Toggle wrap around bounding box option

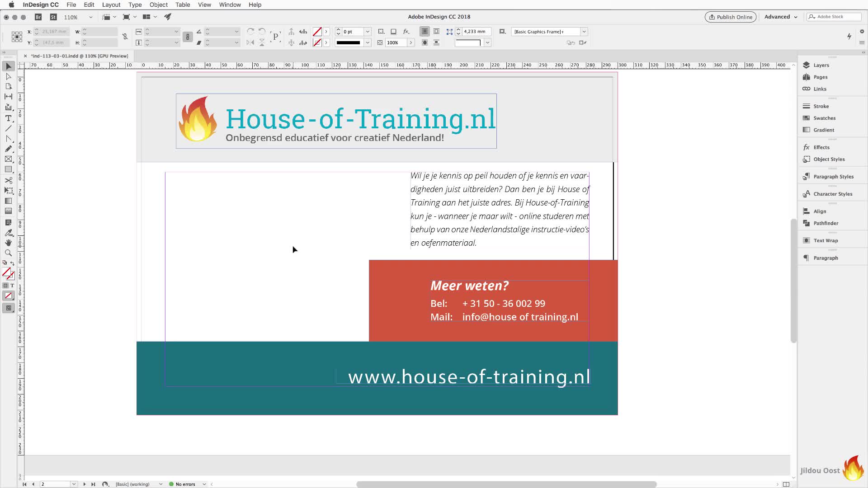click(x=436, y=32)
